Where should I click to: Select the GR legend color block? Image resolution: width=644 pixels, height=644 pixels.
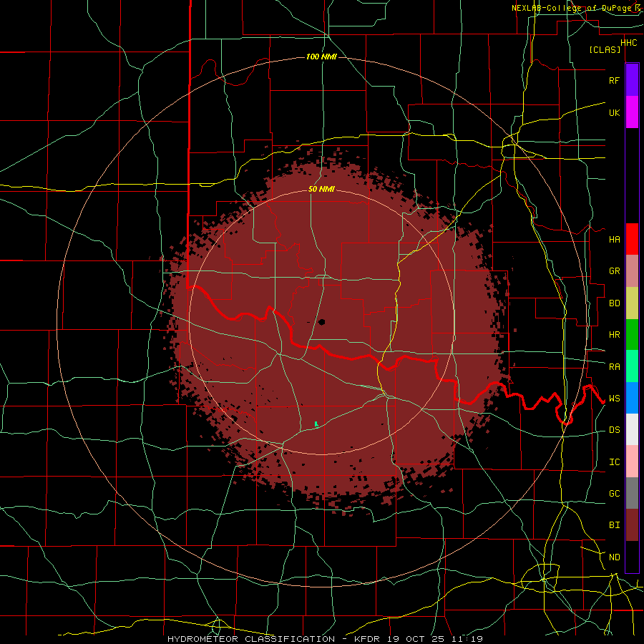632,270
